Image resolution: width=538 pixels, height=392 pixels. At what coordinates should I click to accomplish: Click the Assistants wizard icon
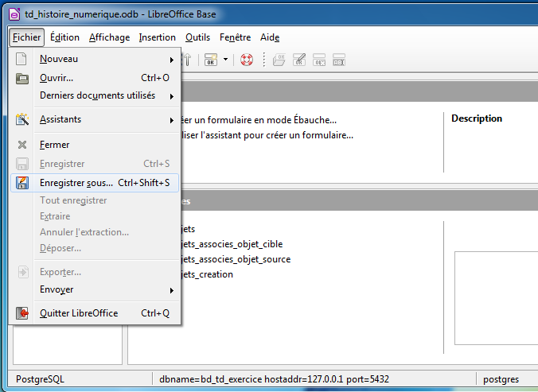click(x=22, y=119)
